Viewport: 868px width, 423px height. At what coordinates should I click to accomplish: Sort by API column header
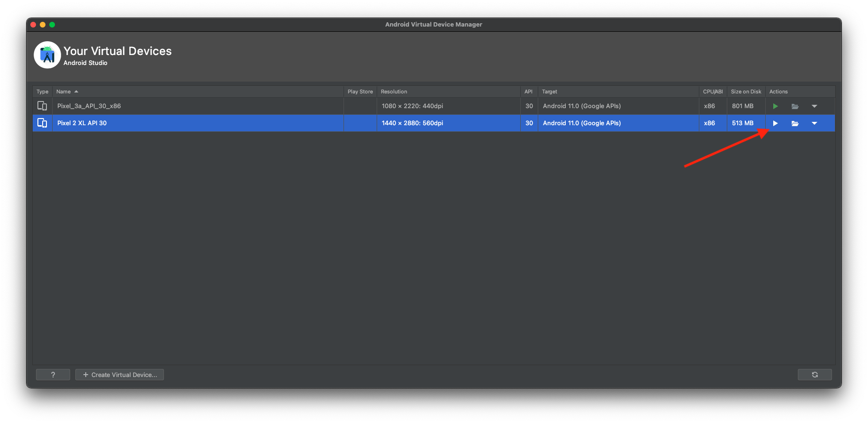tap(529, 92)
